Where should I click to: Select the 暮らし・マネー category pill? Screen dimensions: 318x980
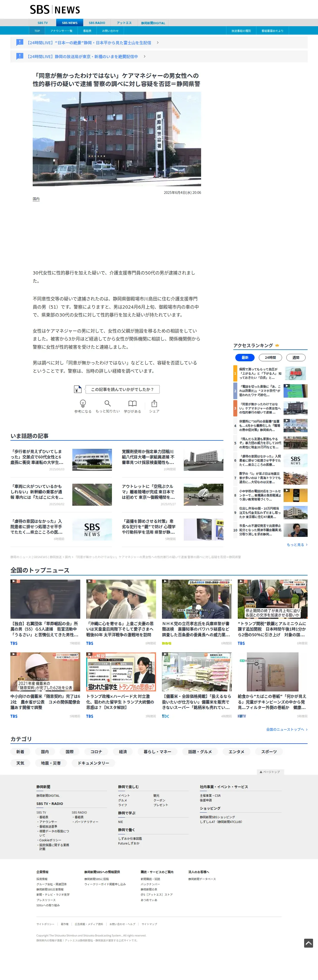(x=157, y=751)
